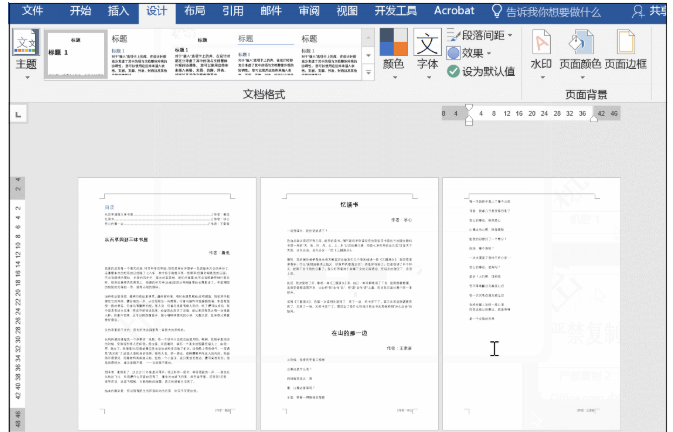Expand the document format gallery's More arrow
673x432 pixels.
(x=366, y=79)
